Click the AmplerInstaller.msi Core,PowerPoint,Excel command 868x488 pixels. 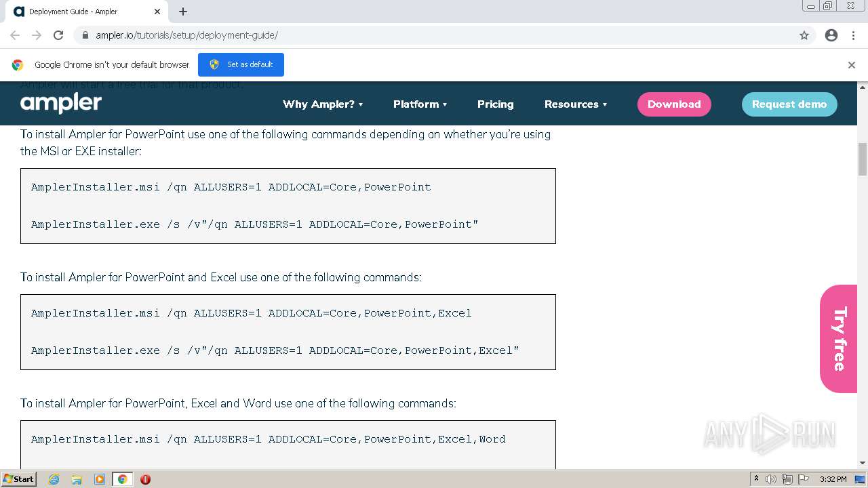[252, 313]
